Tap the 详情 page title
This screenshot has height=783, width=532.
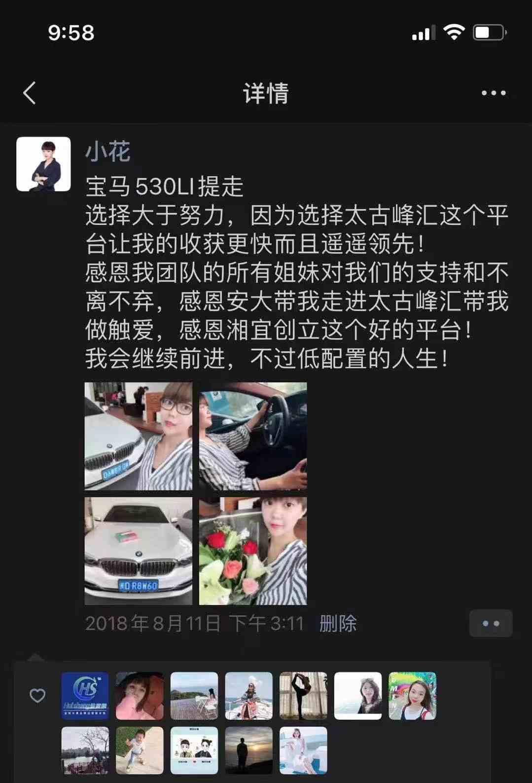point(266,93)
